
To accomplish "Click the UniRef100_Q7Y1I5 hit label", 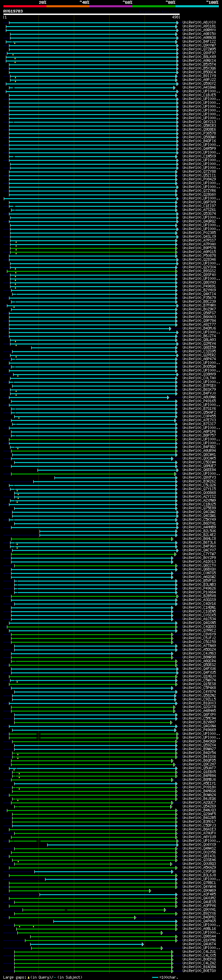I will (199, 489).
